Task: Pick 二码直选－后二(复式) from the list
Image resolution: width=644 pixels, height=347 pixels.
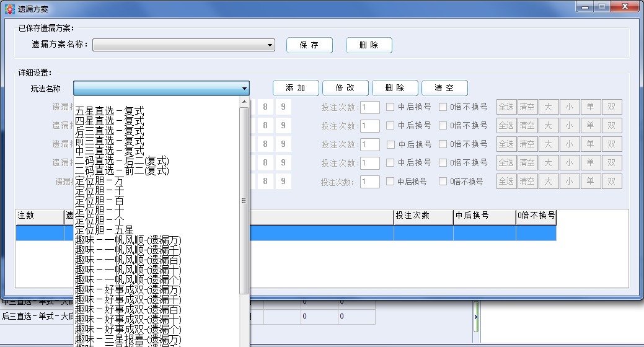Action: pos(122,160)
